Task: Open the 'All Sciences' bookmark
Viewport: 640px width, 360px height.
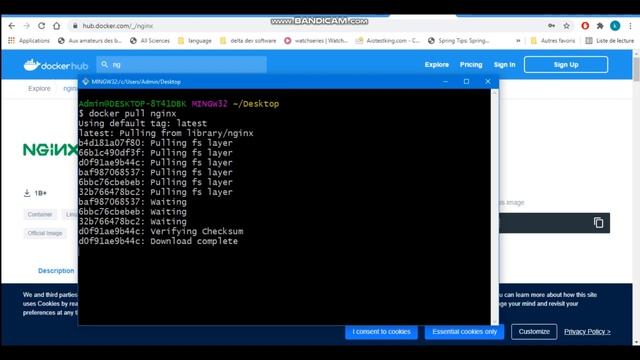Action: coord(149,40)
